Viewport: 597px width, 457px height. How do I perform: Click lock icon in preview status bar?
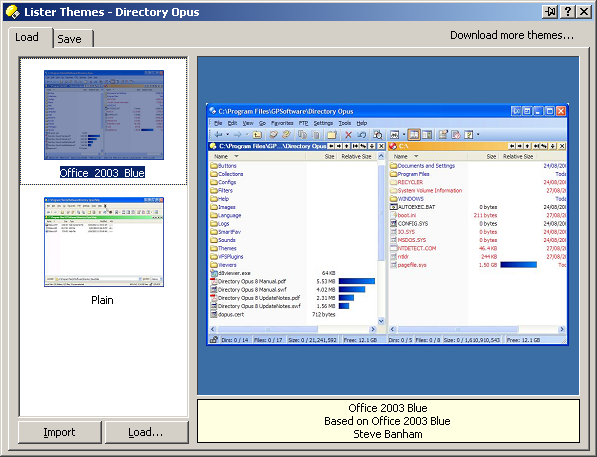click(x=214, y=340)
